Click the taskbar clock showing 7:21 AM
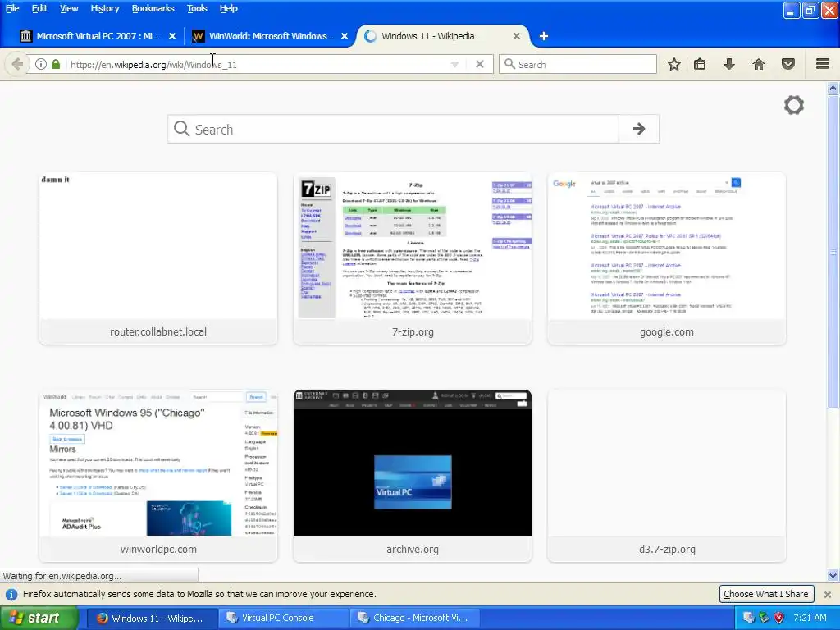The height and width of the screenshot is (630, 840). point(810,618)
